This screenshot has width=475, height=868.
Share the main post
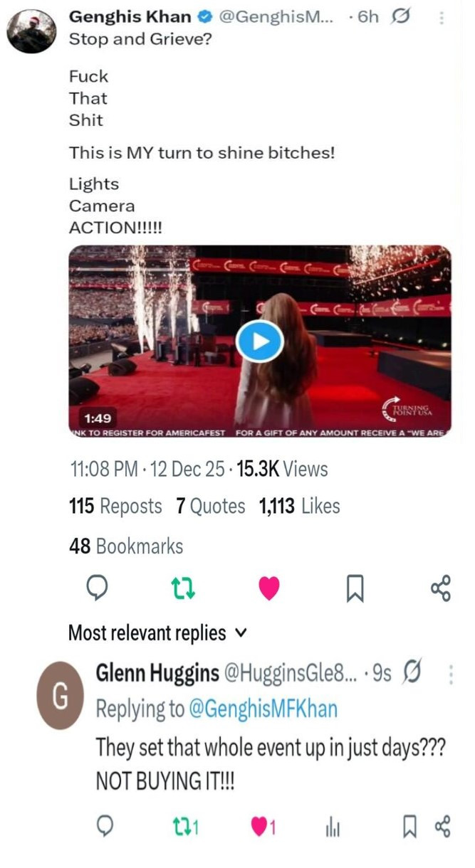click(441, 588)
